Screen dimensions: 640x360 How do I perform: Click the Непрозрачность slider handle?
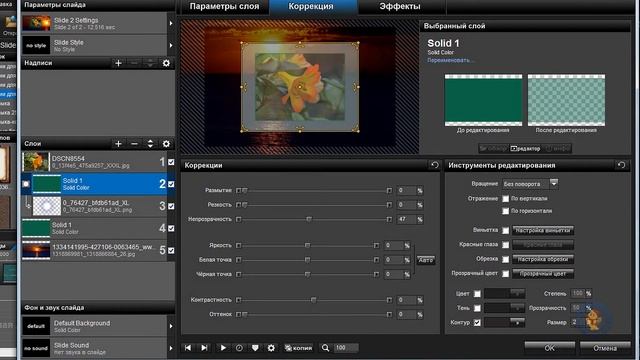(x=309, y=220)
